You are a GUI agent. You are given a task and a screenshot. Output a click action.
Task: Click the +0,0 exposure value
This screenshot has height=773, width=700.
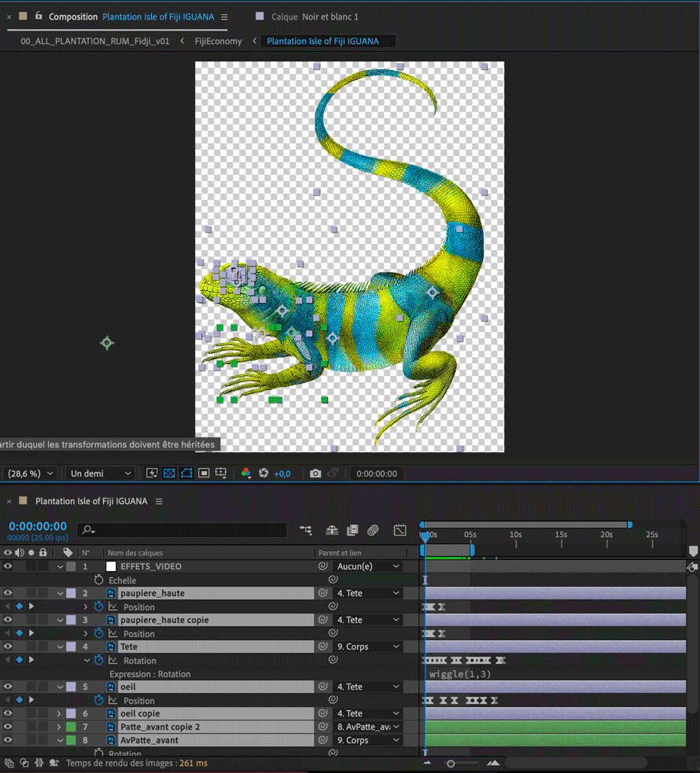click(282, 473)
